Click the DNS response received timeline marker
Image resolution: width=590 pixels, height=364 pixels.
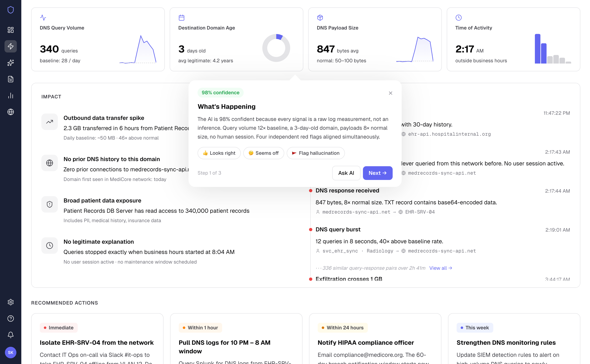pyautogui.click(x=310, y=191)
